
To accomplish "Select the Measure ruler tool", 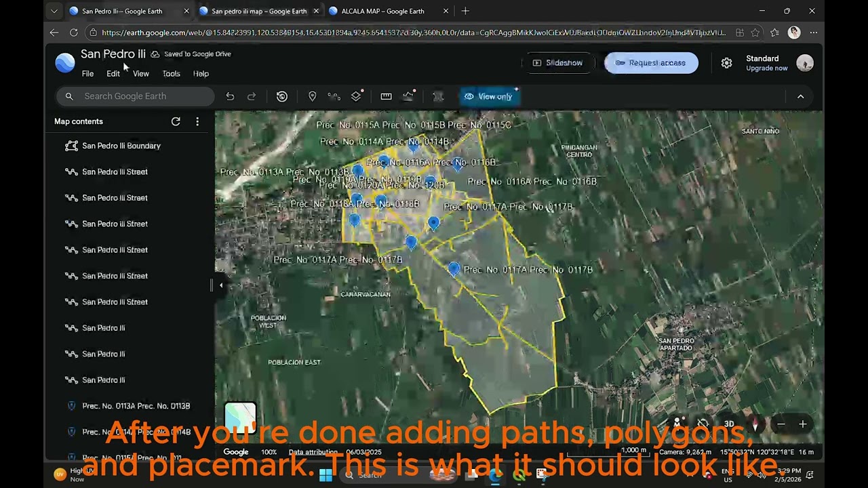I will (386, 96).
